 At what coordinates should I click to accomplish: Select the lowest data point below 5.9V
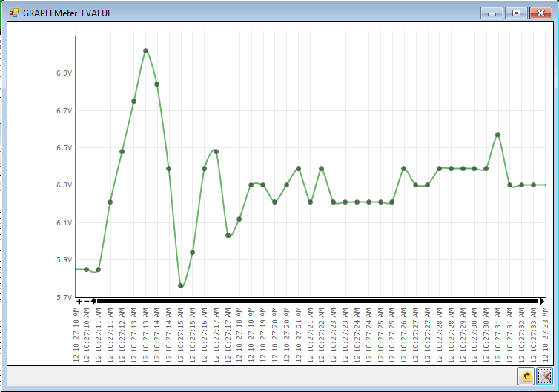click(181, 285)
